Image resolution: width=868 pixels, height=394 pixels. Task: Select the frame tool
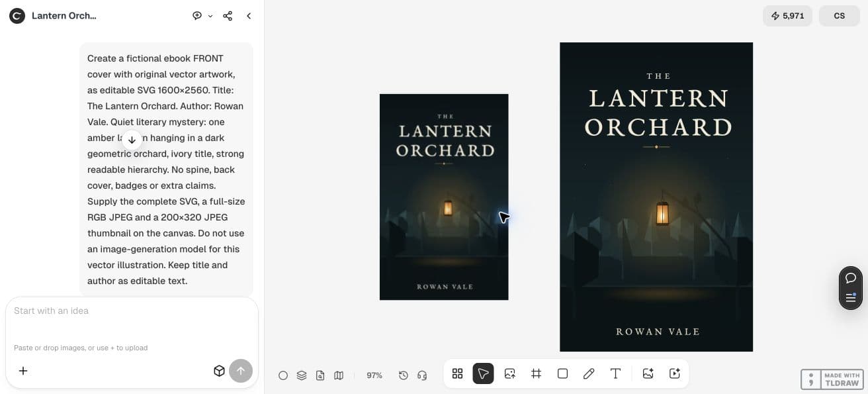[537, 373]
